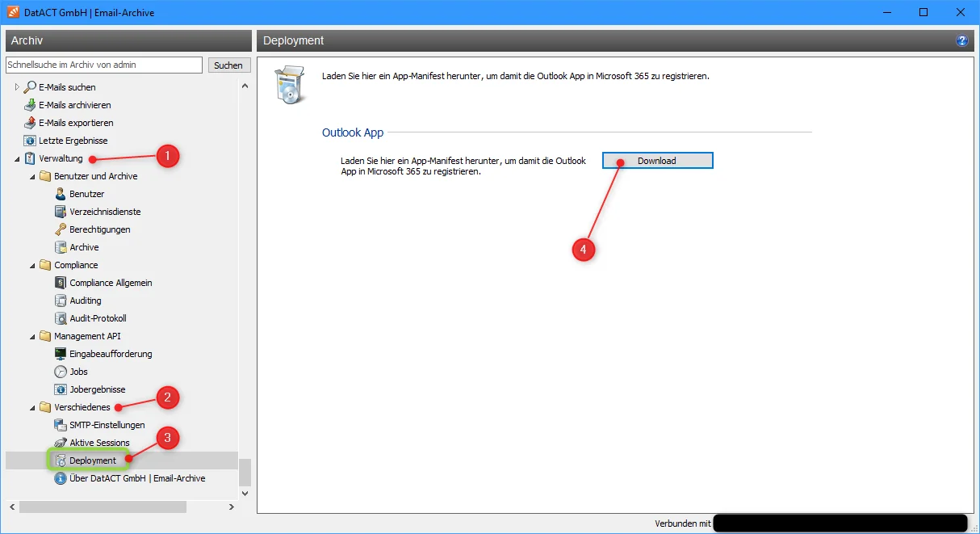Collapse the Compliance folder node
Screen dimensions: 980x534
(x=32, y=266)
